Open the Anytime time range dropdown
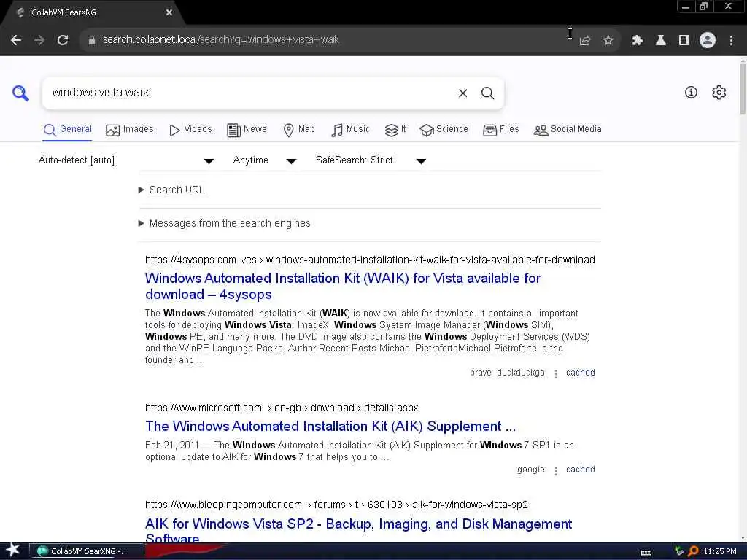The image size is (747, 560). point(264,160)
